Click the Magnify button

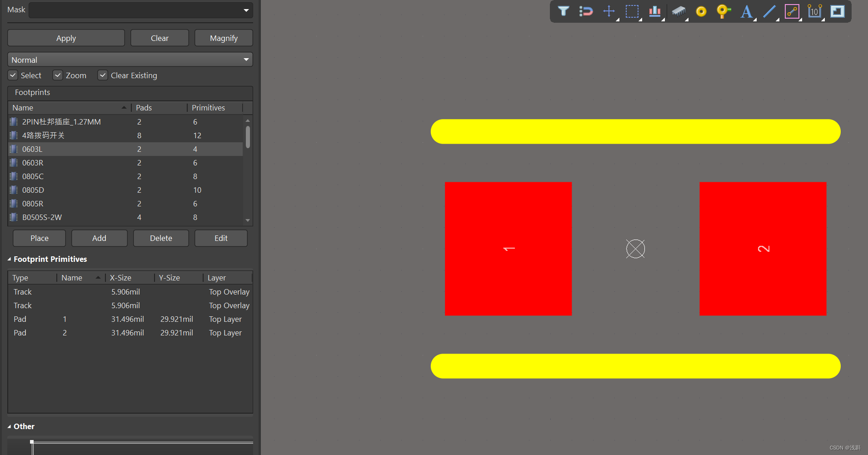(224, 38)
